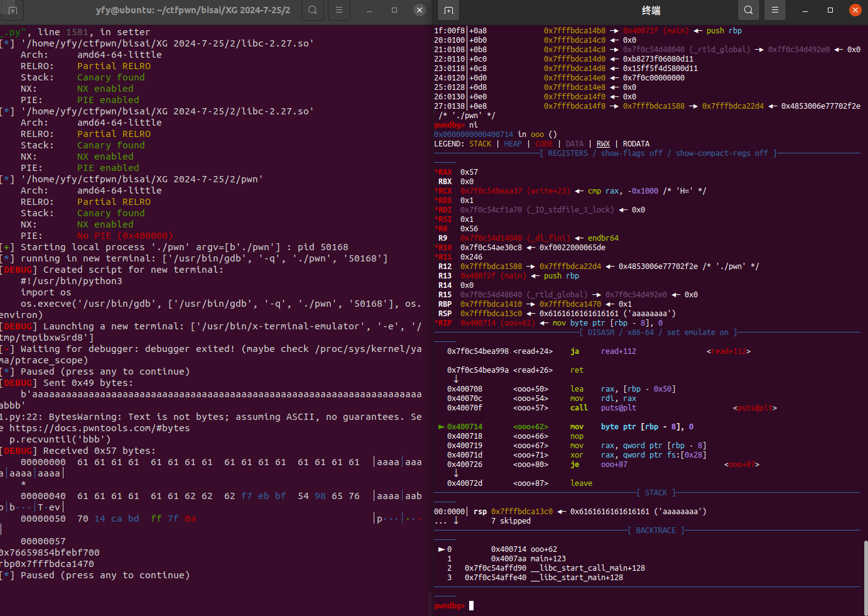Click the read+26 ret instruction

pos(515,370)
